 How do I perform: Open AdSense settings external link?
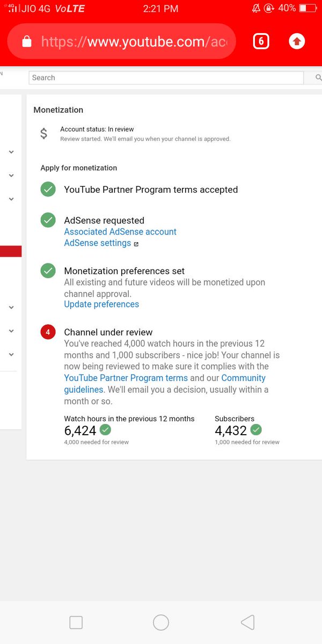click(101, 243)
